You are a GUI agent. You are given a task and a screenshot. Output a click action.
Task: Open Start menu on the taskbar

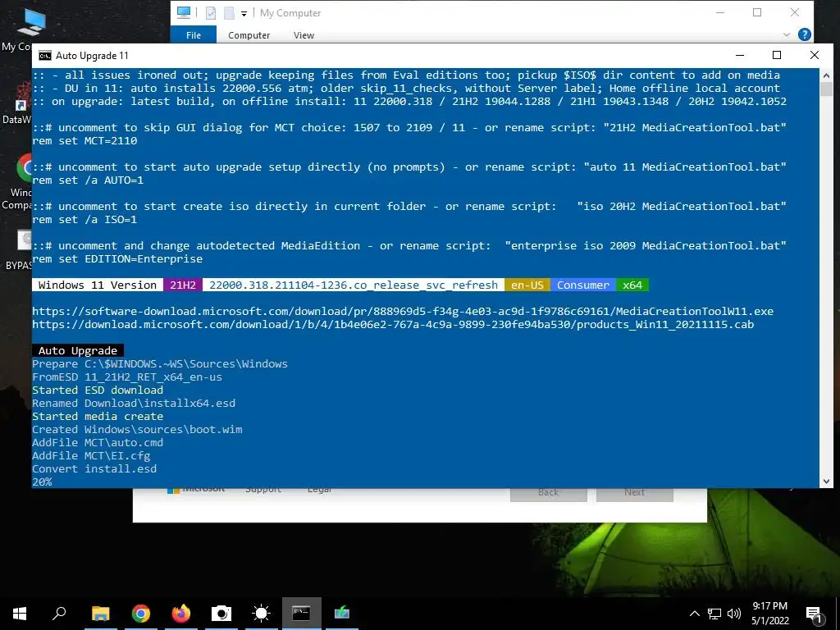click(20, 613)
